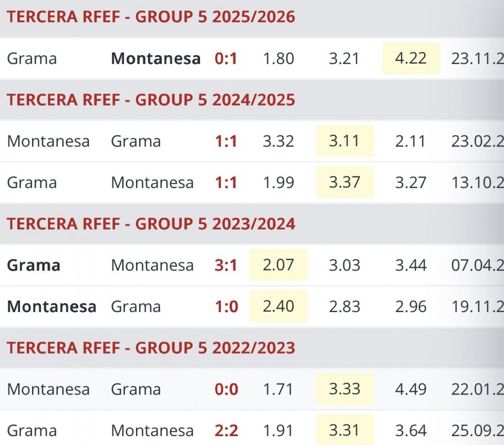Open the 2:2 match result
Screen dimensions: 504x445
pos(226,431)
